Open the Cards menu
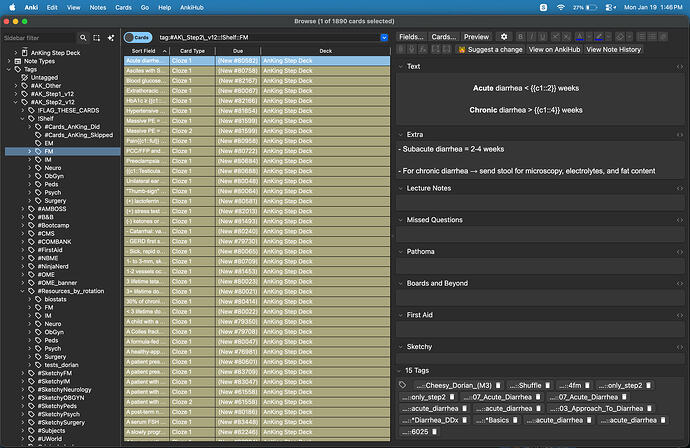 coord(123,7)
